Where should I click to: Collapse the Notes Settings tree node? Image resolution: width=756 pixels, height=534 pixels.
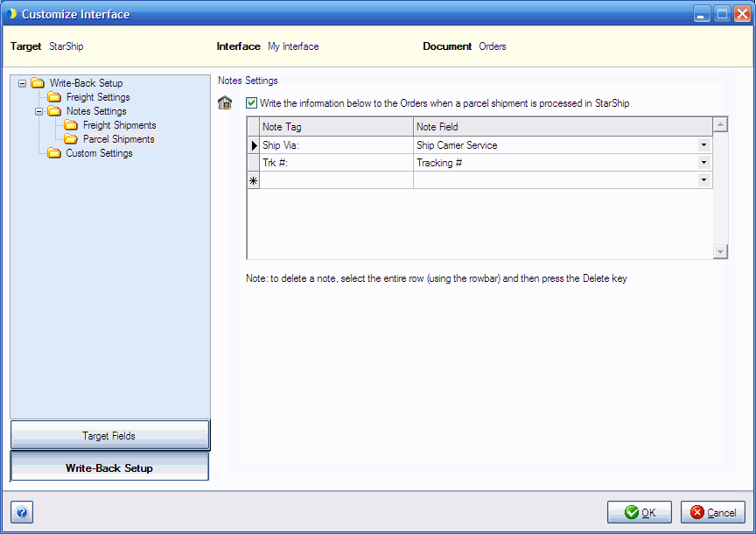(39, 111)
